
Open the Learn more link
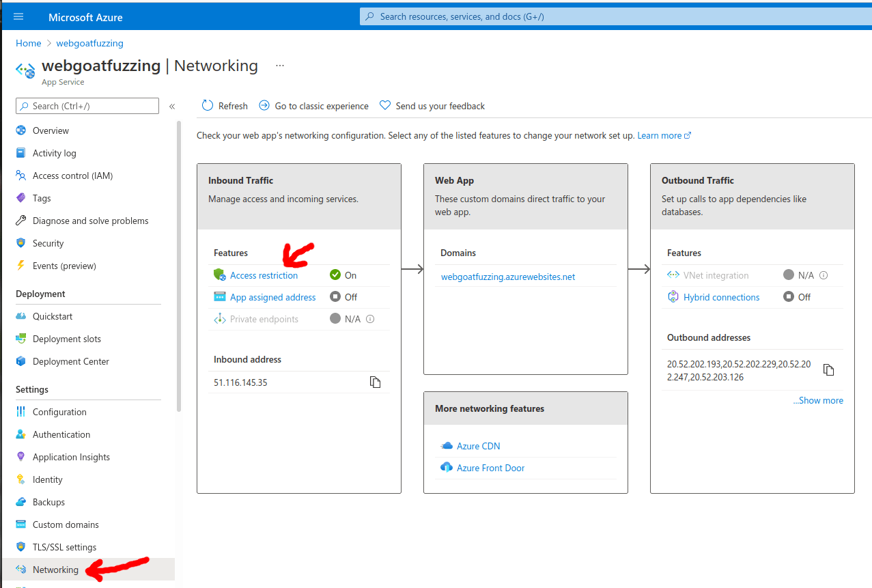664,135
